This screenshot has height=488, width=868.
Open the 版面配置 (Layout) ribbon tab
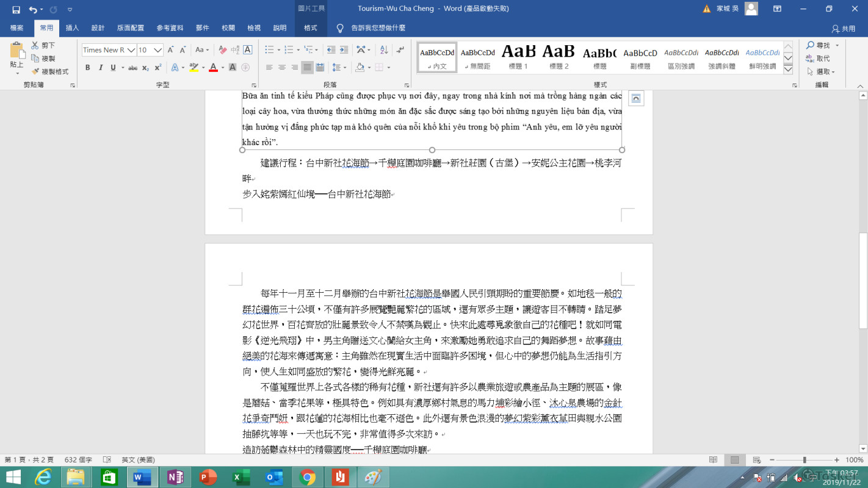pos(131,28)
